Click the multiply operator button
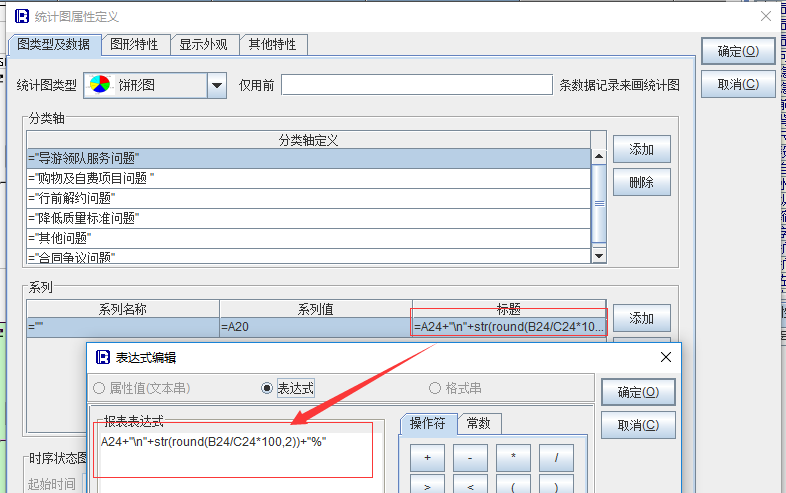The image size is (786, 493). [513, 457]
